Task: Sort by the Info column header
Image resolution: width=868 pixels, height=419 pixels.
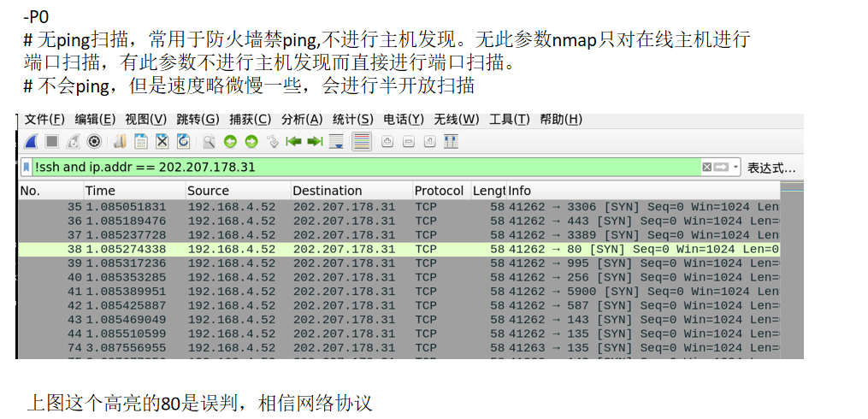Action: 643,191
